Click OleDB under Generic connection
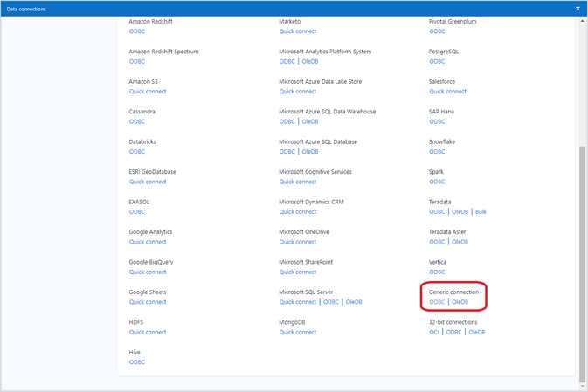Viewport: 588px width, 392px height. (460, 302)
